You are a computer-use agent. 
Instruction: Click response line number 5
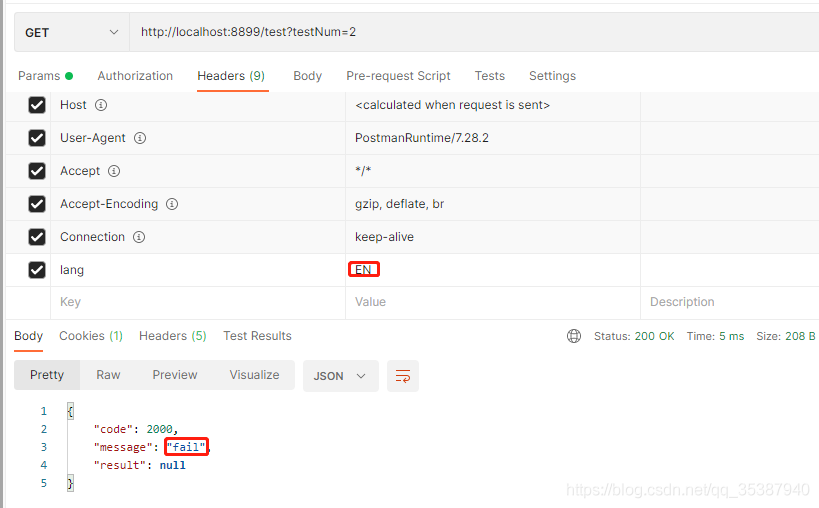pyautogui.click(x=44, y=483)
